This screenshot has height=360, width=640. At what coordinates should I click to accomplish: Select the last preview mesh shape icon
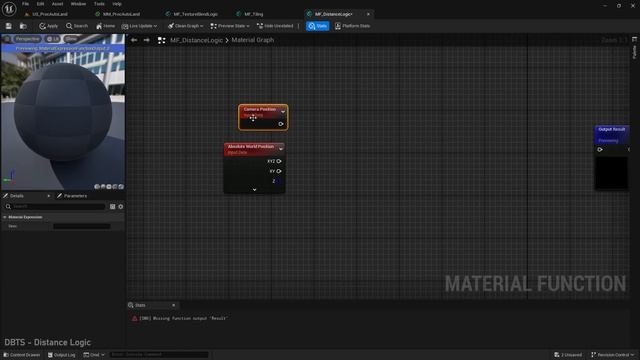point(121,187)
